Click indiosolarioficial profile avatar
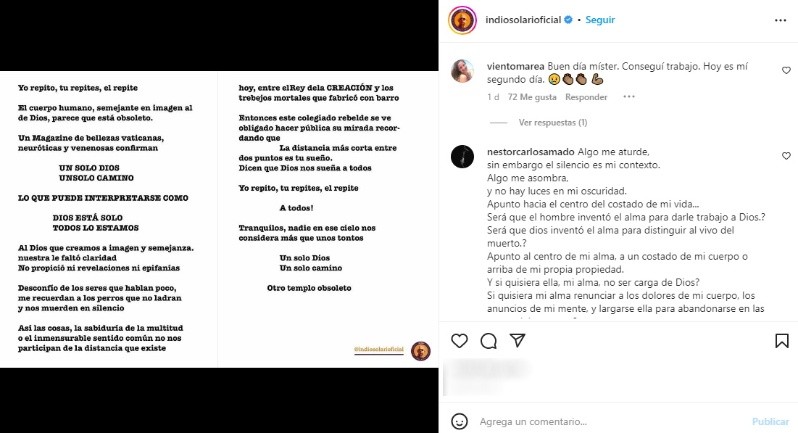 pyautogui.click(x=462, y=20)
